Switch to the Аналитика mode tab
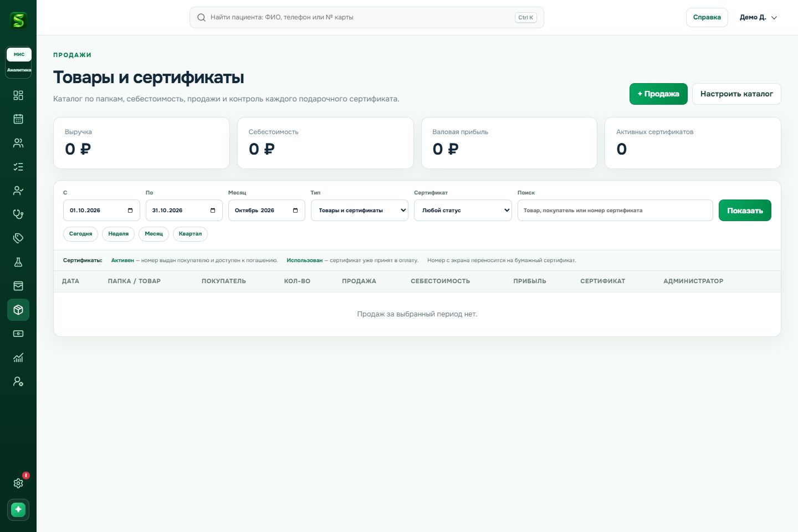The height and width of the screenshot is (532, 798). click(19, 70)
